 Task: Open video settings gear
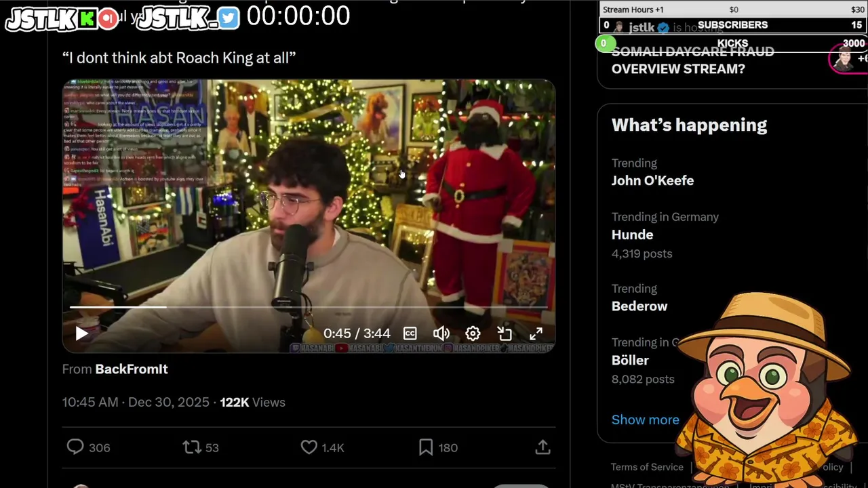pos(473,333)
